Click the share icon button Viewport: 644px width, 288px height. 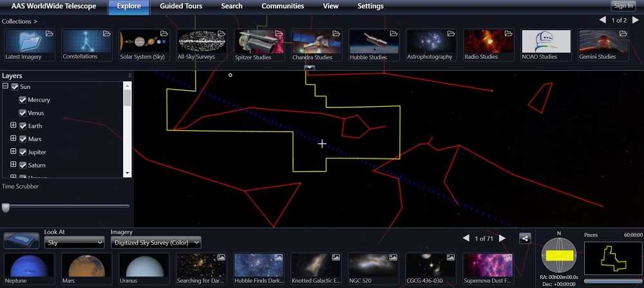(x=525, y=238)
